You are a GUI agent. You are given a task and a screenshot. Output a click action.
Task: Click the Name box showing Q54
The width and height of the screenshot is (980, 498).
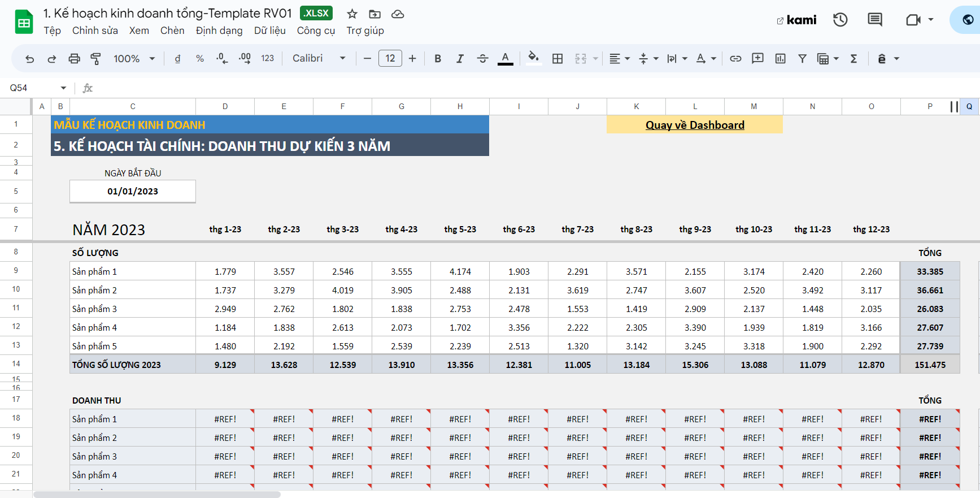click(38, 88)
